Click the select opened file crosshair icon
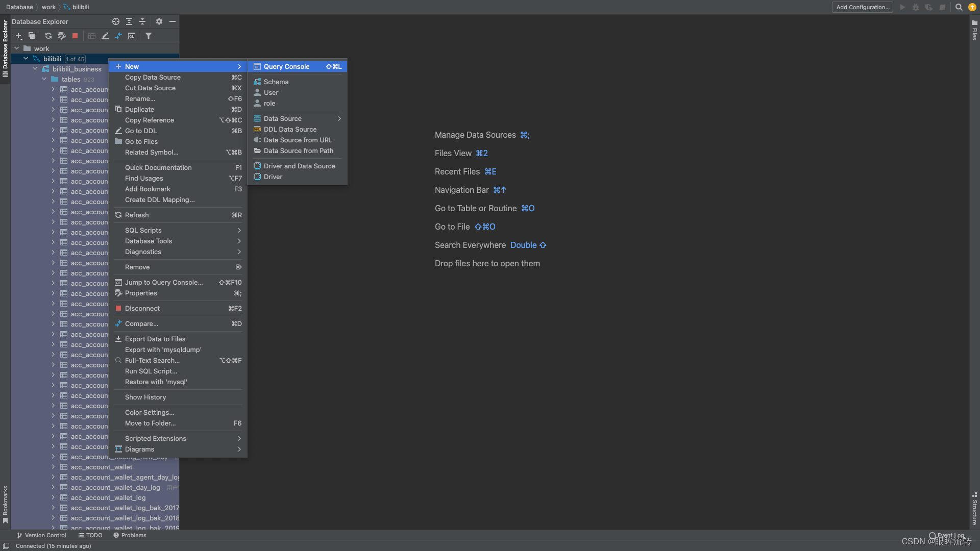Image resolution: width=980 pixels, height=551 pixels. coord(116,21)
